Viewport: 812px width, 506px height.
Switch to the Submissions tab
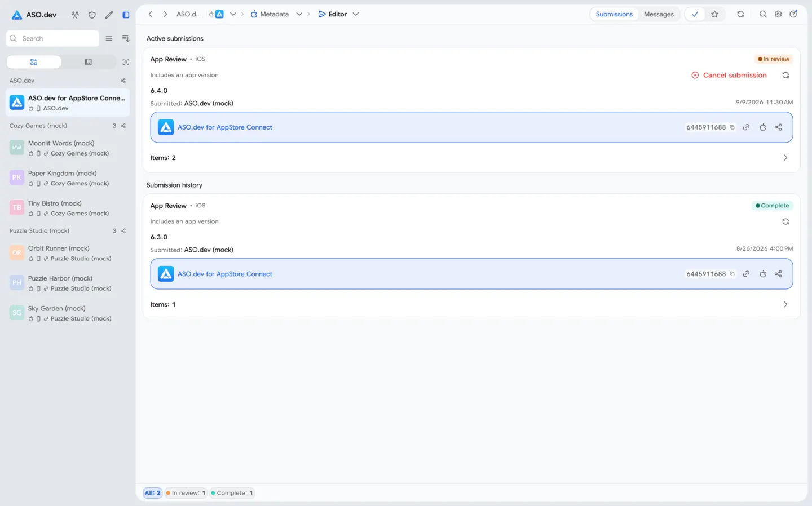(614, 14)
